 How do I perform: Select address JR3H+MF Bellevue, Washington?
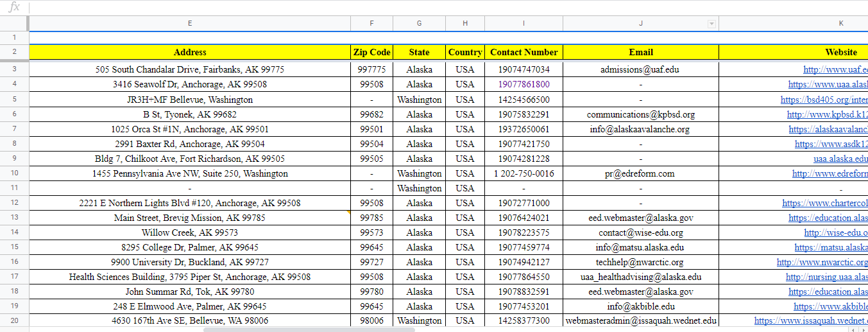click(x=190, y=100)
